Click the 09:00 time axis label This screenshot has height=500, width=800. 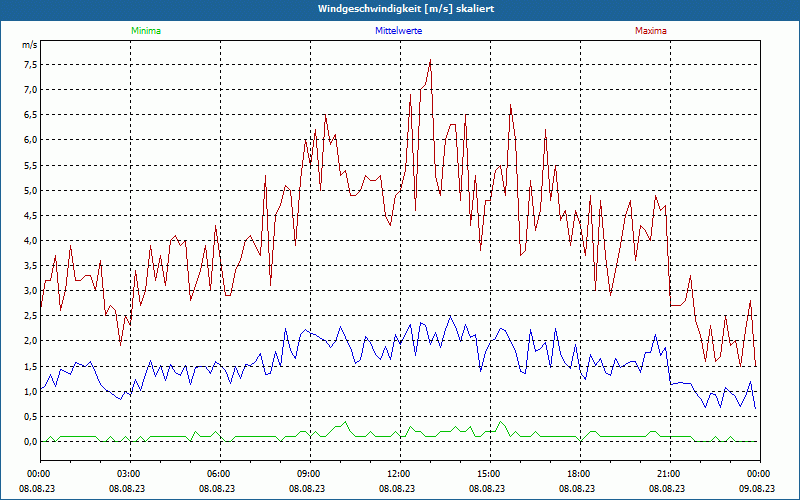pyautogui.click(x=310, y=474)
